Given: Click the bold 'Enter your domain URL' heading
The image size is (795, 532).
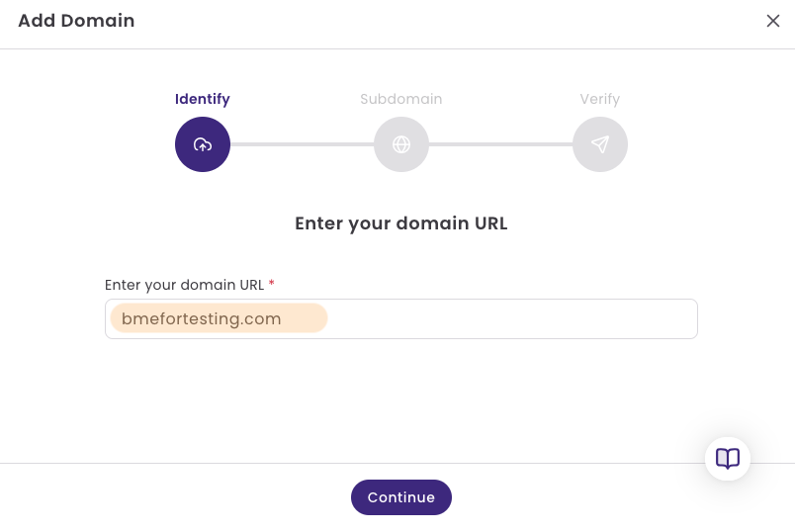Looking at the screenshot, I should click(x=401, y=223).
